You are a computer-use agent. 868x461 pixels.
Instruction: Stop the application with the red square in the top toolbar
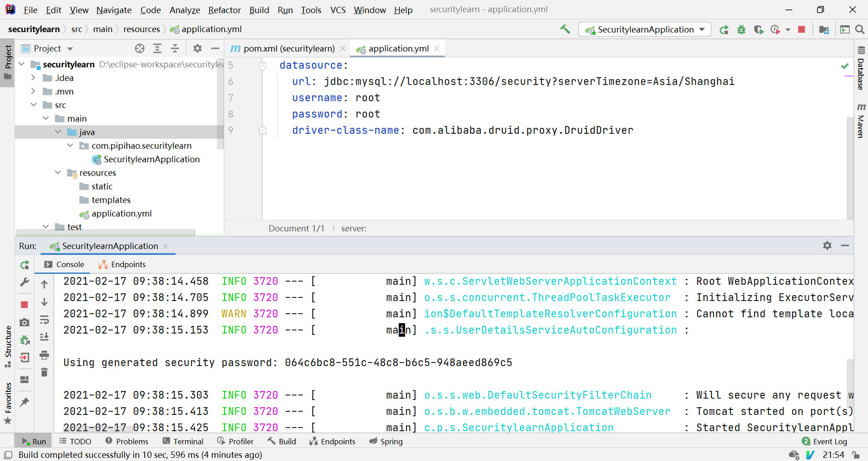802,30
